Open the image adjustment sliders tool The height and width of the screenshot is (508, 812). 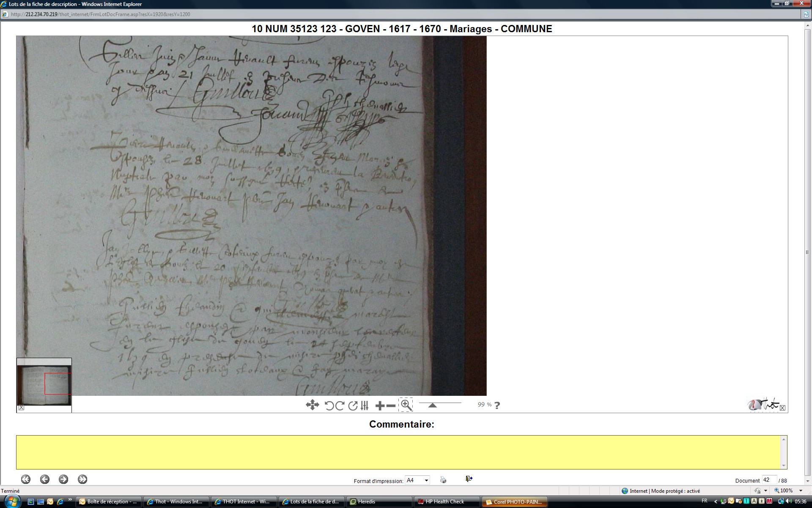365,406
